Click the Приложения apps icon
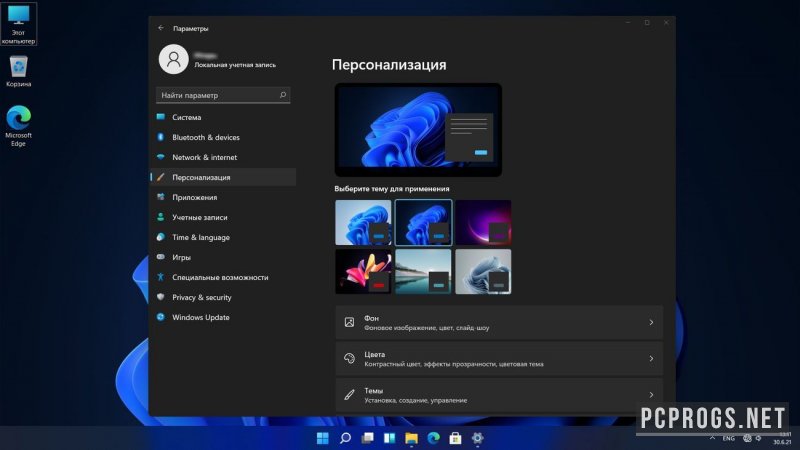This screenshot has width=800, height=450. tap(161, 197)
